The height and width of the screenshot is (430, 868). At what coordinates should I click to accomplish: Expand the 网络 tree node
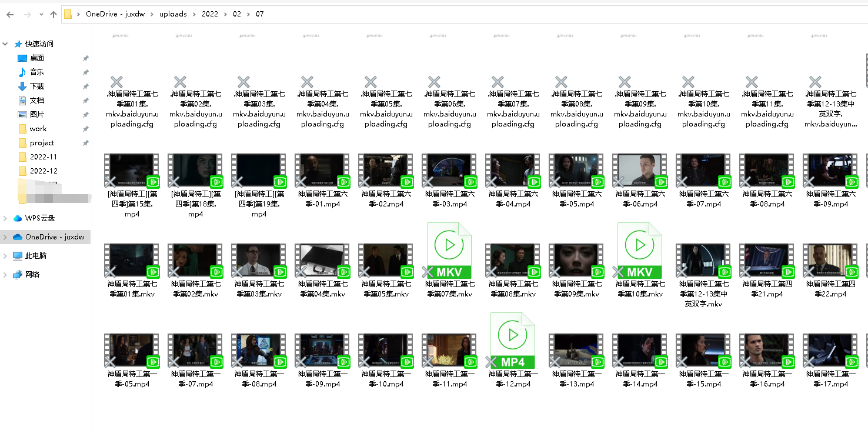(x=5, y=275)
